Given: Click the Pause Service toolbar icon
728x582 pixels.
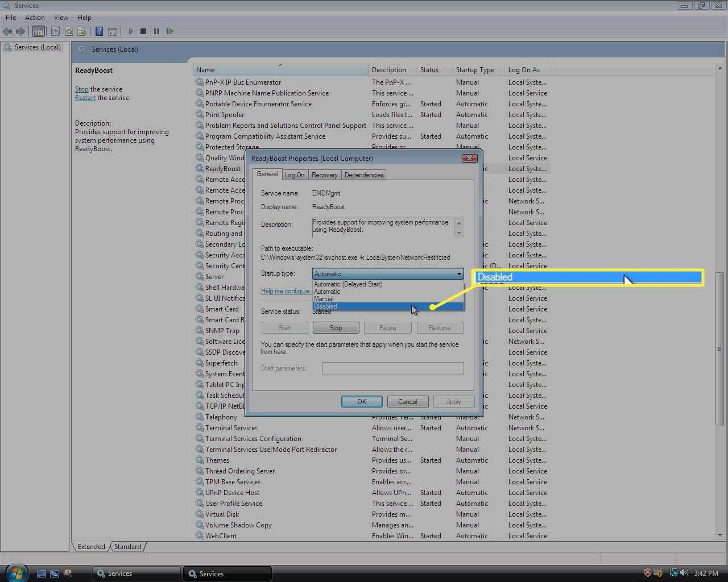Looking at the screenshot, I should coord(156,31).
